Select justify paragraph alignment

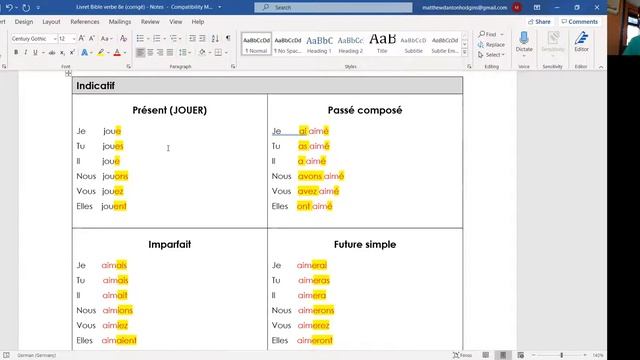tap(170, 52)
